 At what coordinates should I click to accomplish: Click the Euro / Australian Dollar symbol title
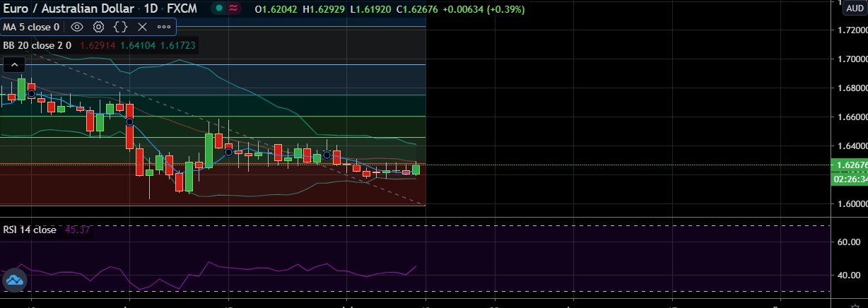67,8
